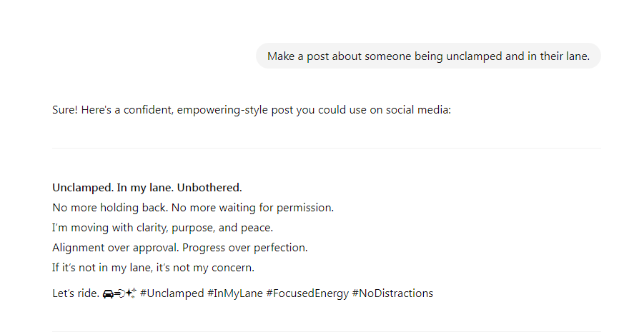Select the #InMyLane hashtag

(x=235, y=293)
